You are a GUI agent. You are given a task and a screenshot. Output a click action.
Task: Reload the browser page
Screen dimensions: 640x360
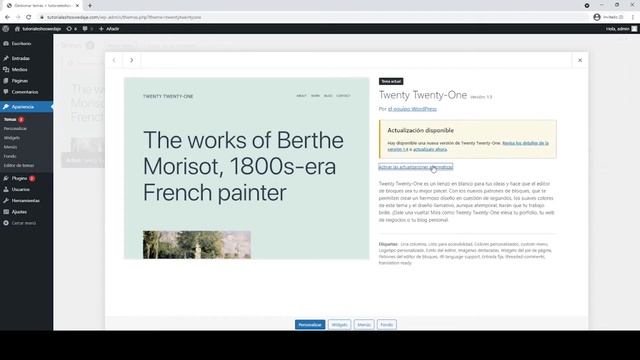29,17
